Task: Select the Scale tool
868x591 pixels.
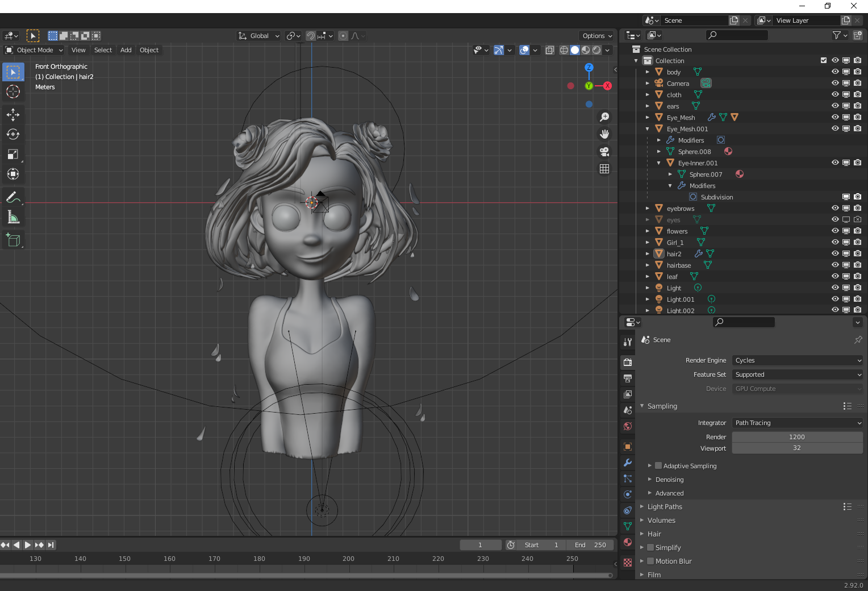Action: click(x=13, y=155)
